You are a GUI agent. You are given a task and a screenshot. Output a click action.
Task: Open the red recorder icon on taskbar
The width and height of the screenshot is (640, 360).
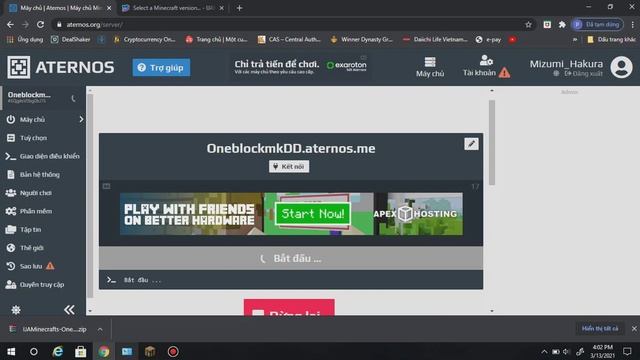tap(173, 351)
